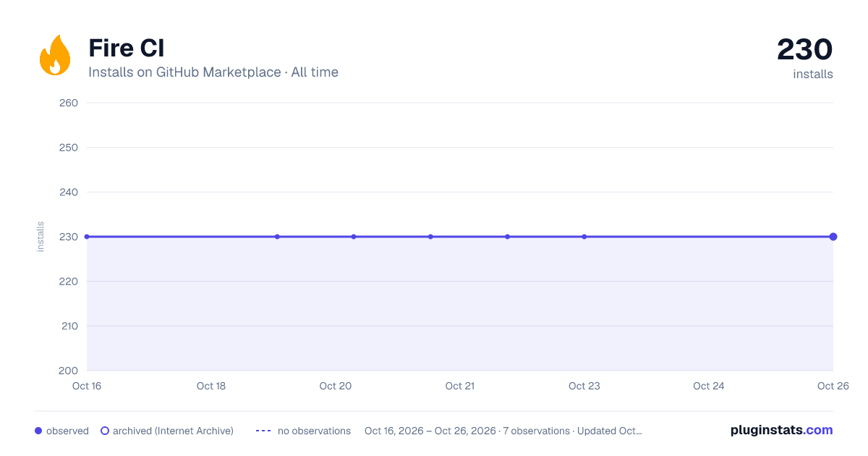Screen dimensions: 868x456
Task: Click the vertical installs axis title
Action: (x=41, y=237)
